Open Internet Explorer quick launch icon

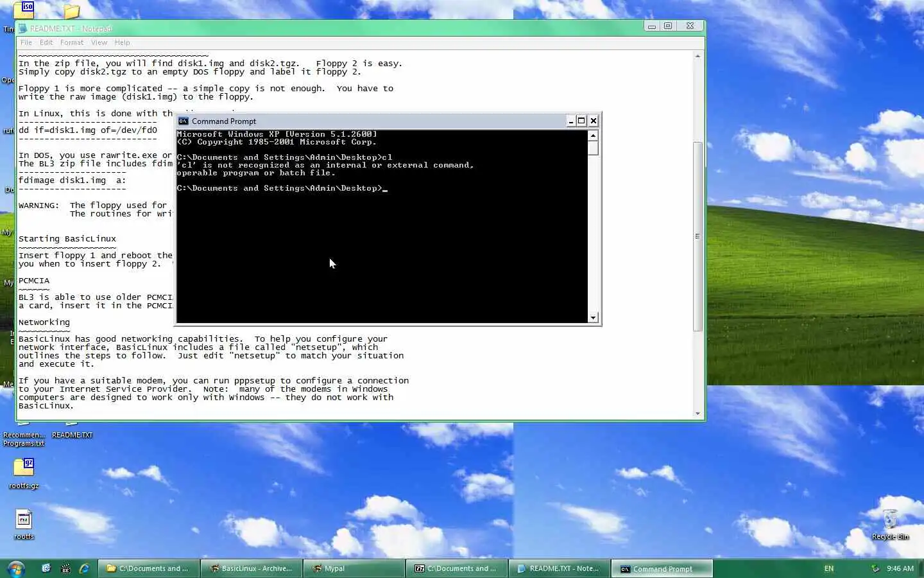tap(84, 568)
